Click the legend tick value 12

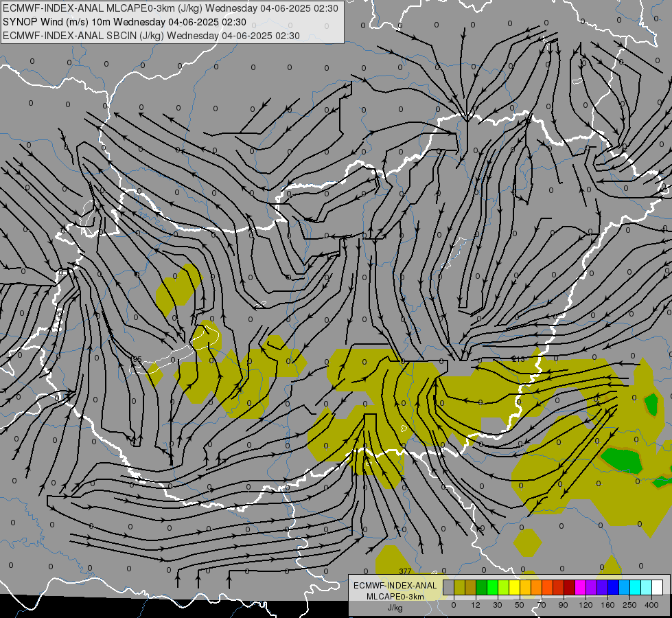476,605
